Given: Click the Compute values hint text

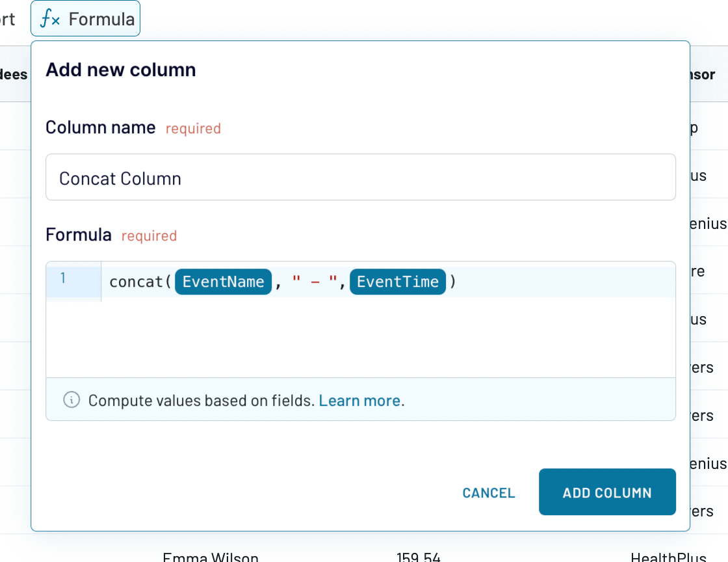Looking at the screenshot, I should (202, 401).
